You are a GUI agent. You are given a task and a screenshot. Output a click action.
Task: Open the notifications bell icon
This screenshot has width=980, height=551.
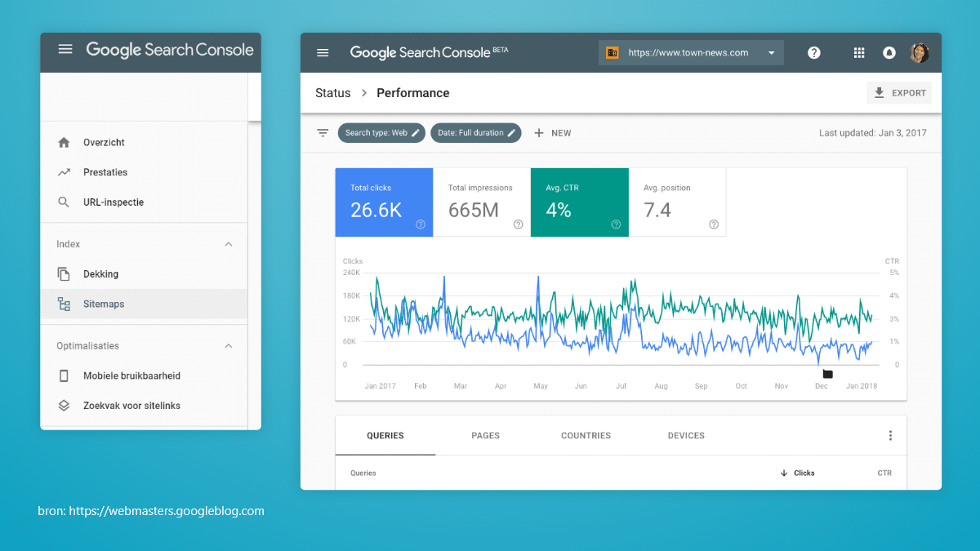coord(889,52)
